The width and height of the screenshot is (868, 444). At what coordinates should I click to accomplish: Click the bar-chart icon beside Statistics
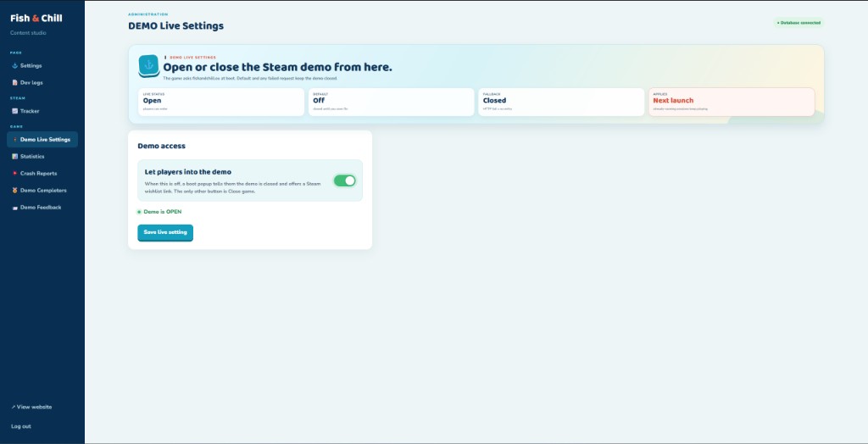(15, 157)
